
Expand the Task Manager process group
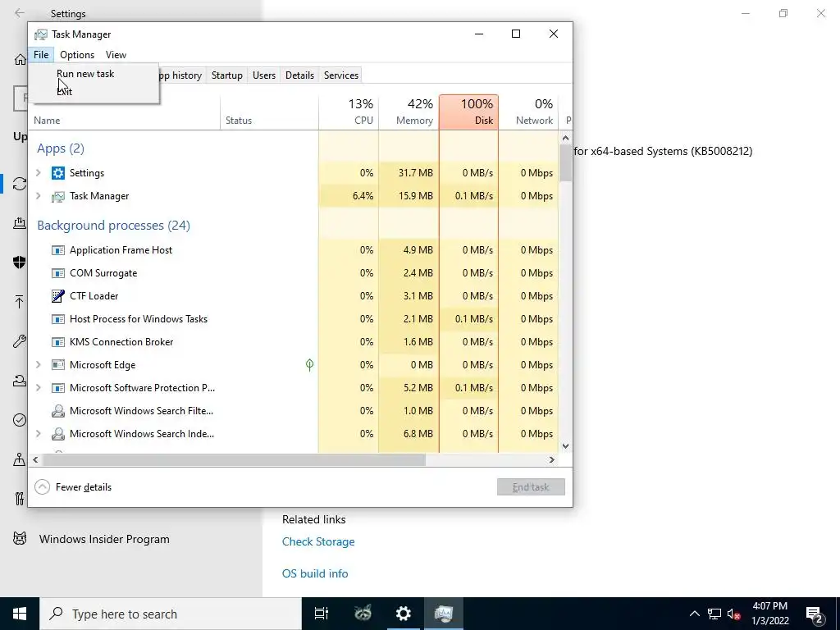(38, 195)
